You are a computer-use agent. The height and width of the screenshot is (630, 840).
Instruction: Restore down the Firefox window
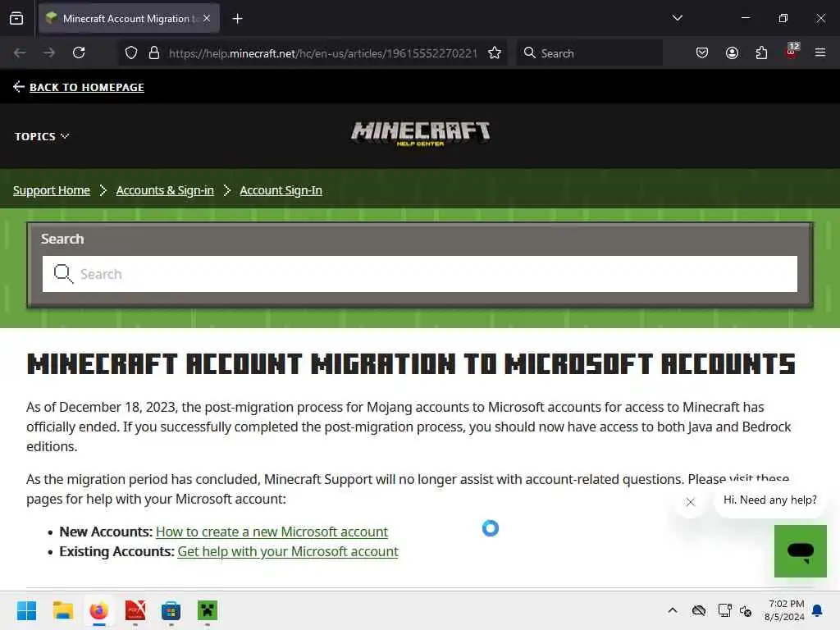pyautogui.click(x=783, y=18)
